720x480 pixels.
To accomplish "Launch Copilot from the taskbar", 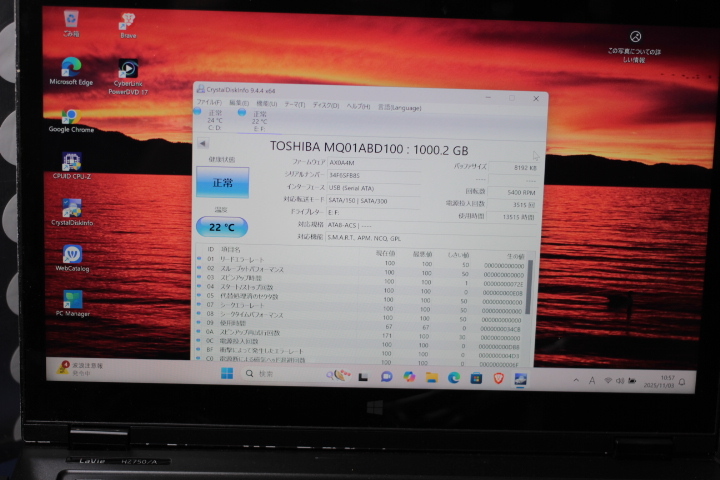I will [409, 377].
